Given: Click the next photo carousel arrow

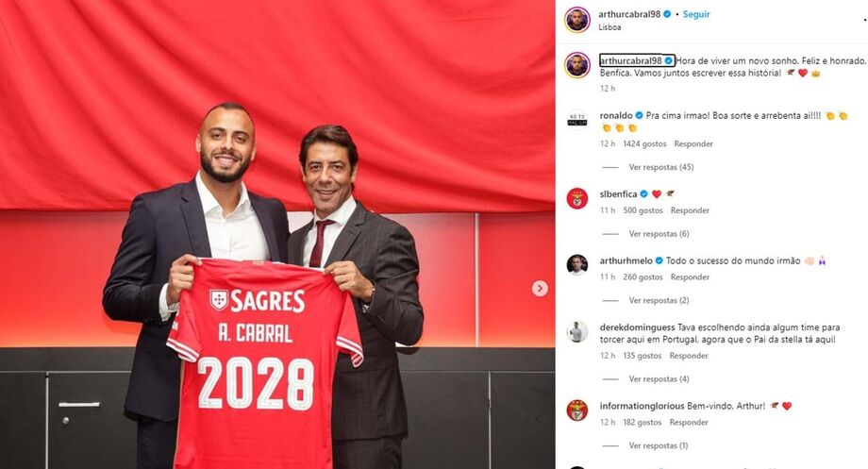Looking at the screenshot, I should click(x=540, y=289).
